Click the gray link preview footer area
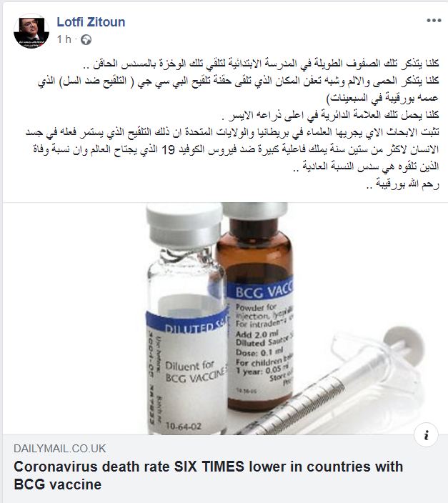The width and height of the screenshot is (448, 503). [x=225, y=469]
